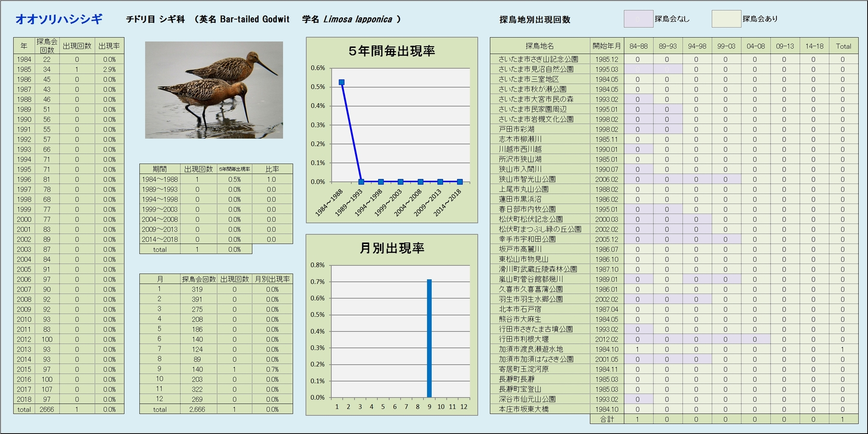Select the cell 滑川町武蔵丘陵森林公園
The image size is (868, 434).
pos(540,269)
